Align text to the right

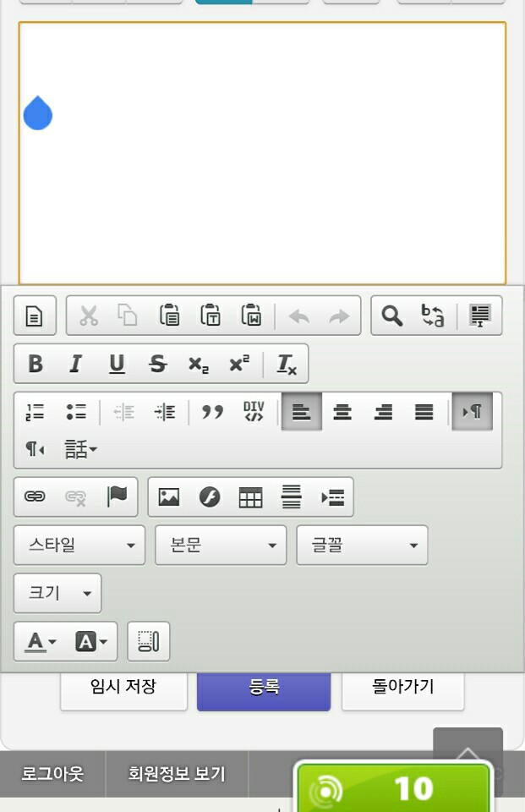[383, 412]
